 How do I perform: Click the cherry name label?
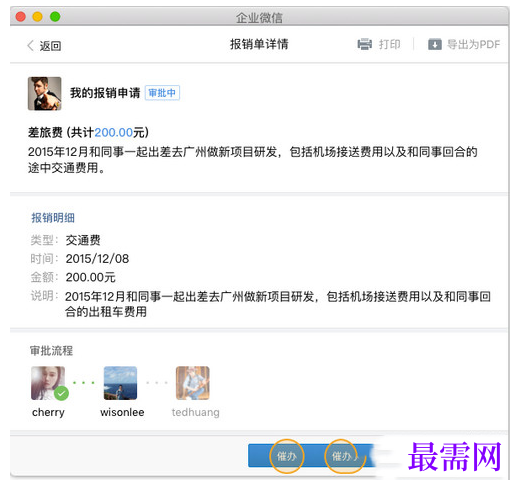(x=48, y=412)
